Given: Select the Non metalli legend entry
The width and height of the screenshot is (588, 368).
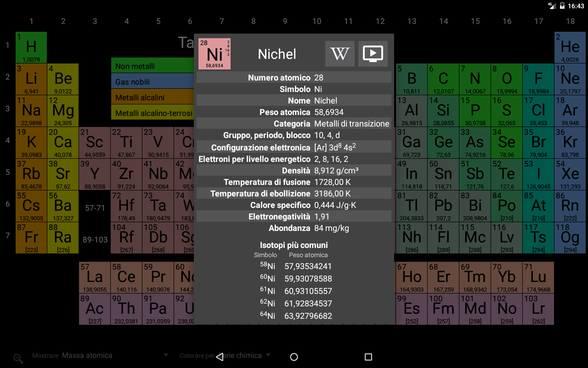Looking at the screenshot, I should coord(152,66).
